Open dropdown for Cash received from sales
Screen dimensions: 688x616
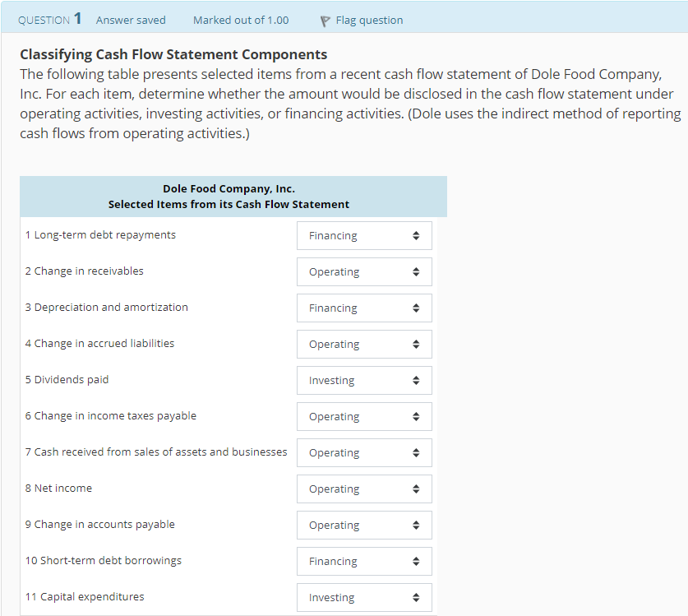[x=364, y=452]
